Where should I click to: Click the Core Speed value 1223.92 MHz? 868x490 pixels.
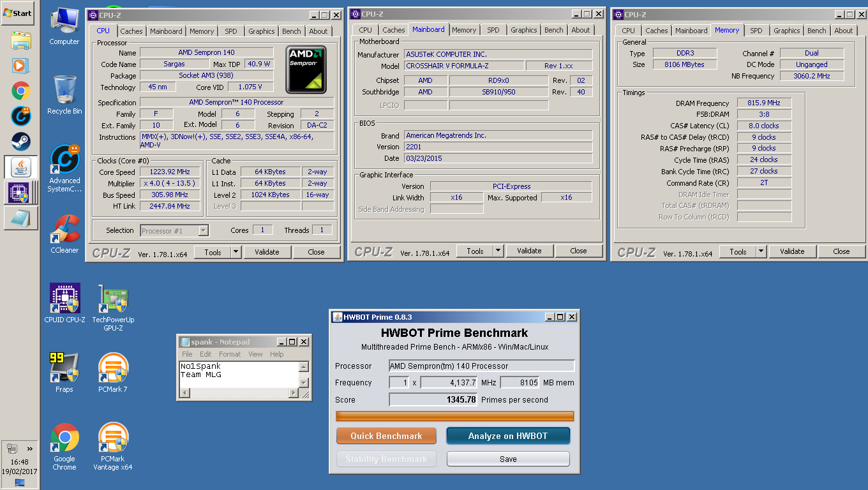(170, 172)
